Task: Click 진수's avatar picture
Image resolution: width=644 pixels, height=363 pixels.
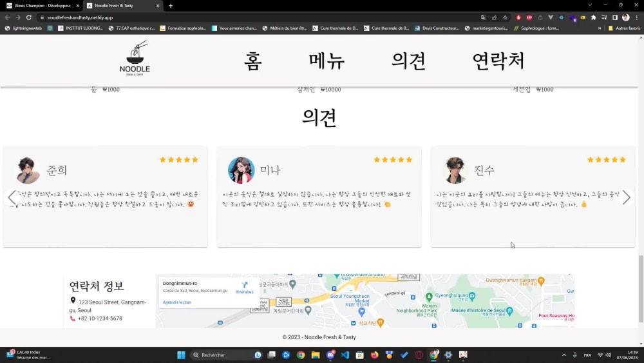Action: click(x=455, y=170)
